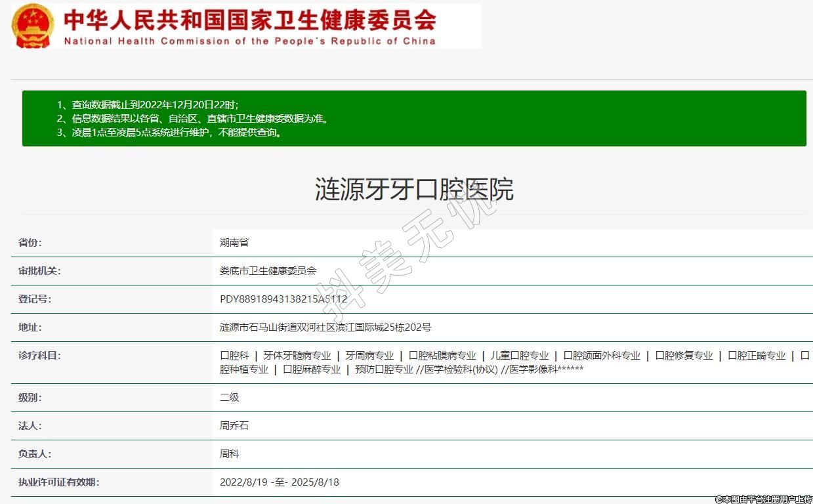The image size is (813, 504).
Task: Click 牙体牙髓病专业 in the departments list
Action: tap(297, 356)
